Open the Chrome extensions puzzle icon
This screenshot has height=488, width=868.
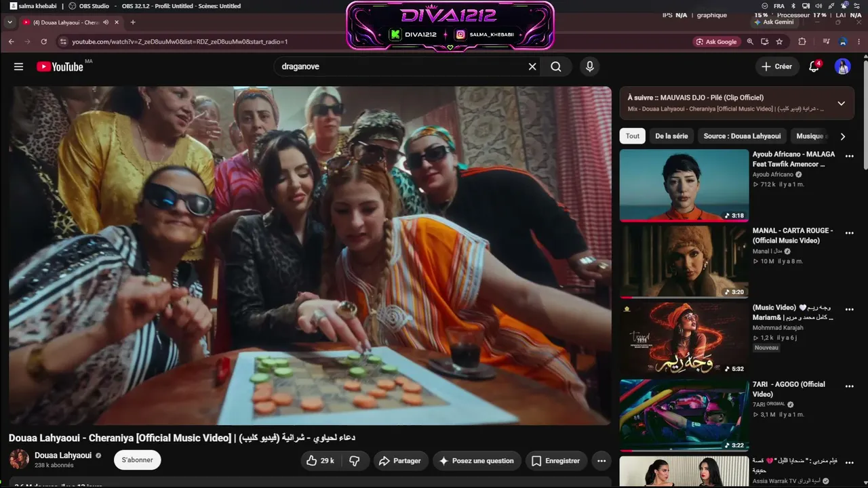point(802,41)
